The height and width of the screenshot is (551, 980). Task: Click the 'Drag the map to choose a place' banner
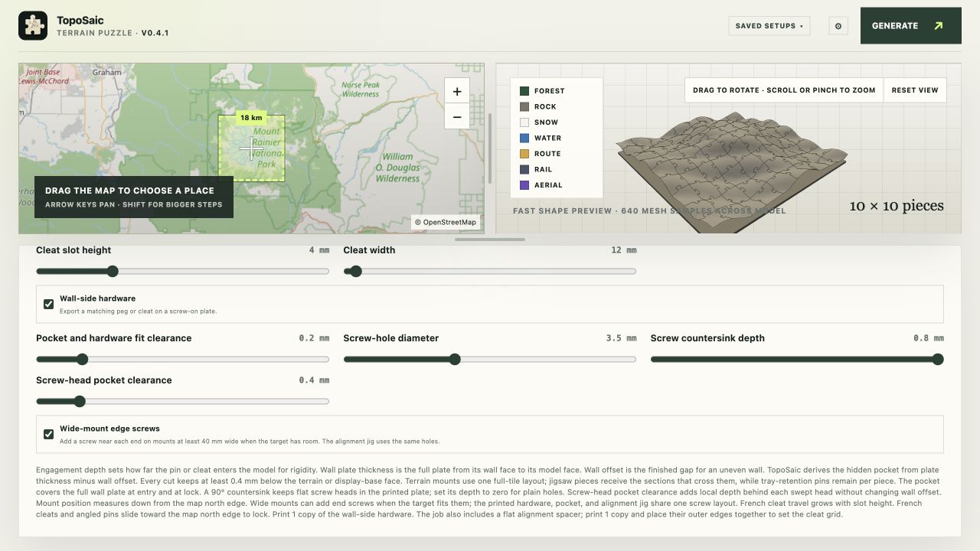134,197
